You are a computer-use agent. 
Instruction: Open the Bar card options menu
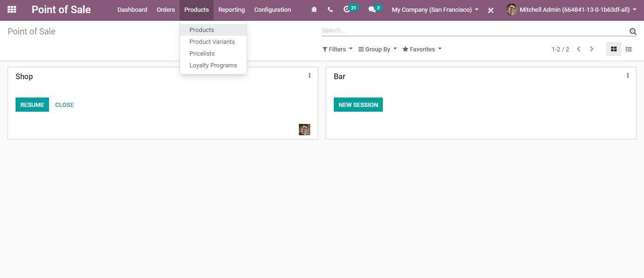point(627,75)
